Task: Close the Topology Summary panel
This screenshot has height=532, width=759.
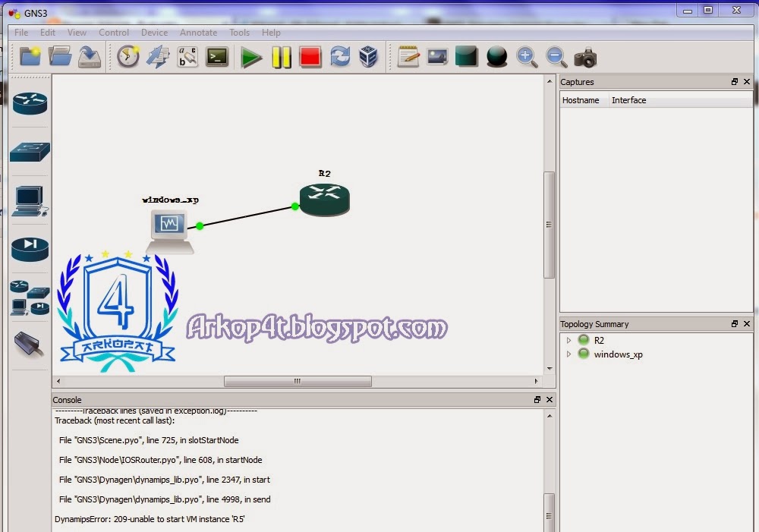Action: click(747, 324)
